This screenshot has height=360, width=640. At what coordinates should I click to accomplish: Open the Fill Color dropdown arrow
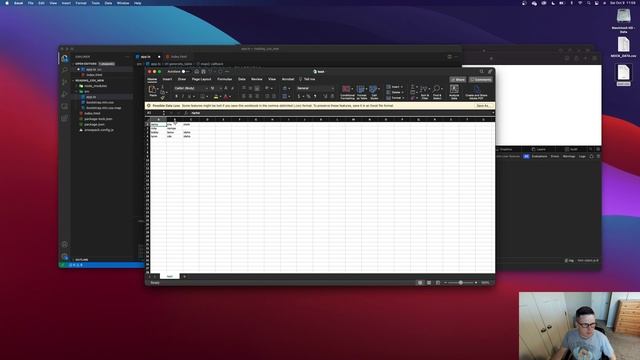point(220,97)
